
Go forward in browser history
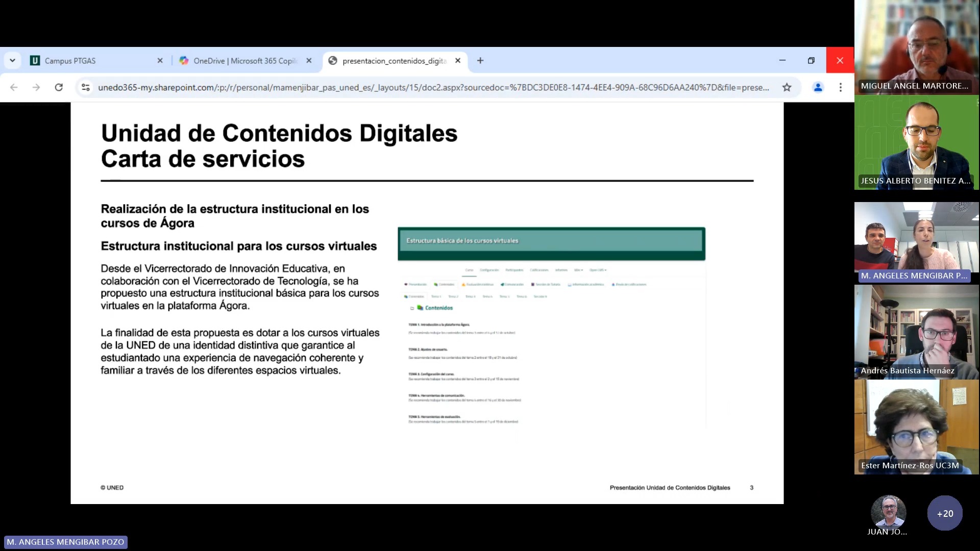36,87
